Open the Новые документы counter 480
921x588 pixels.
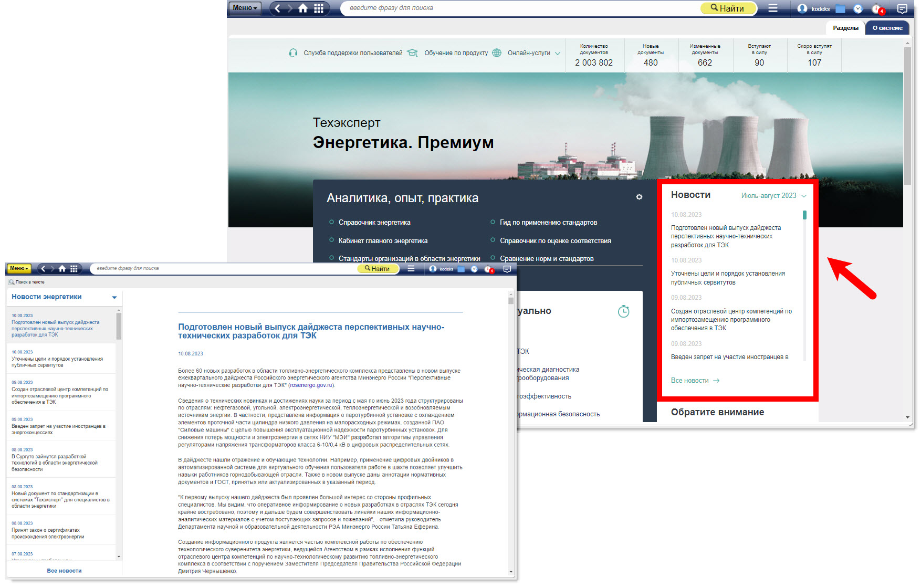pos(651,55)
